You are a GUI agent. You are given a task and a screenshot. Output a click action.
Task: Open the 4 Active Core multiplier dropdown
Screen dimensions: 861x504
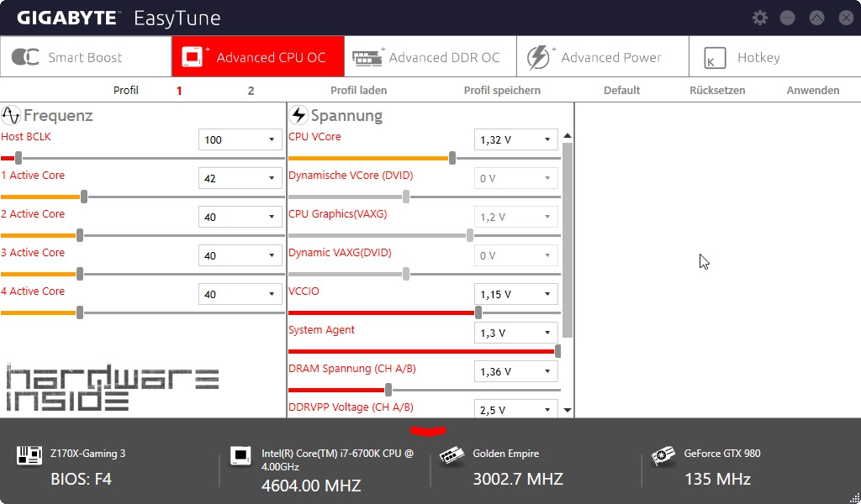(240, 295)
